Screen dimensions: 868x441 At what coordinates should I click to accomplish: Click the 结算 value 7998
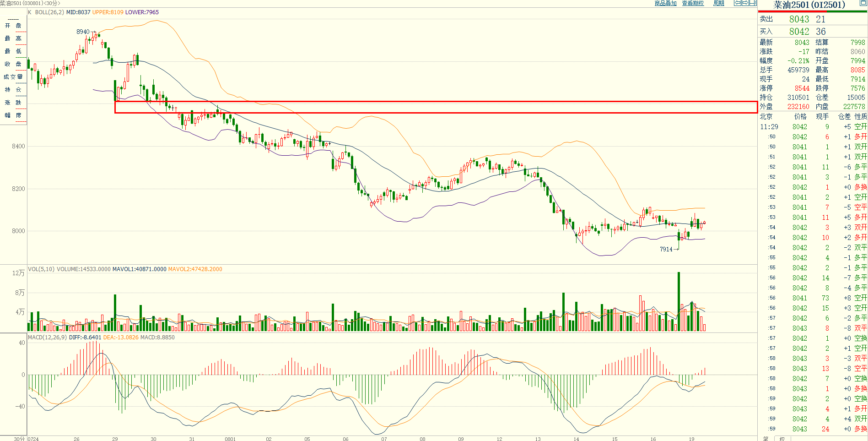point(858,43)
